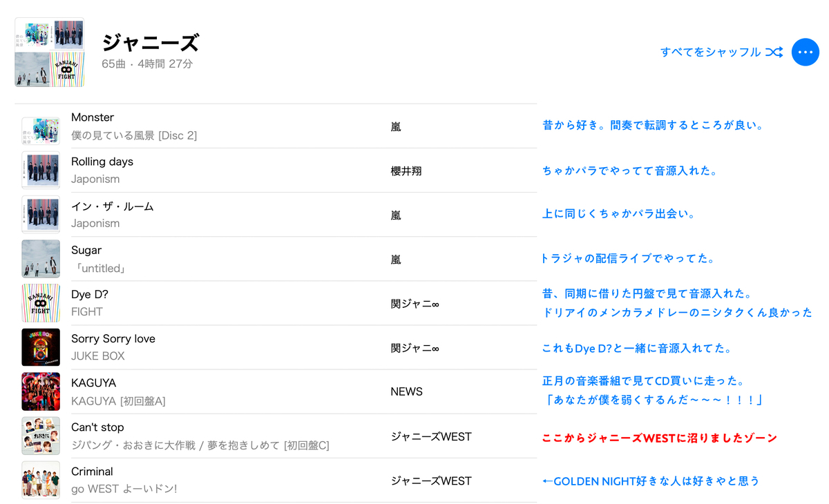Open the more options ellipsis button

tap(805, 52)
